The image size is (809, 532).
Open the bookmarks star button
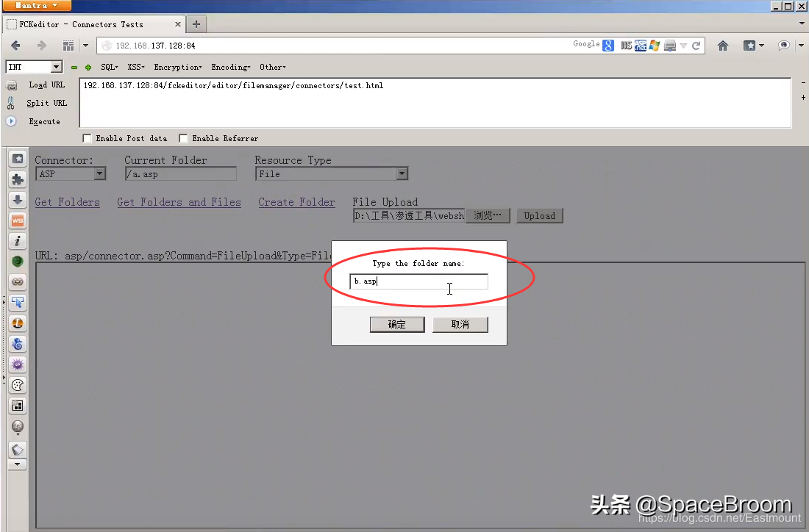click(x=749, y=46)
